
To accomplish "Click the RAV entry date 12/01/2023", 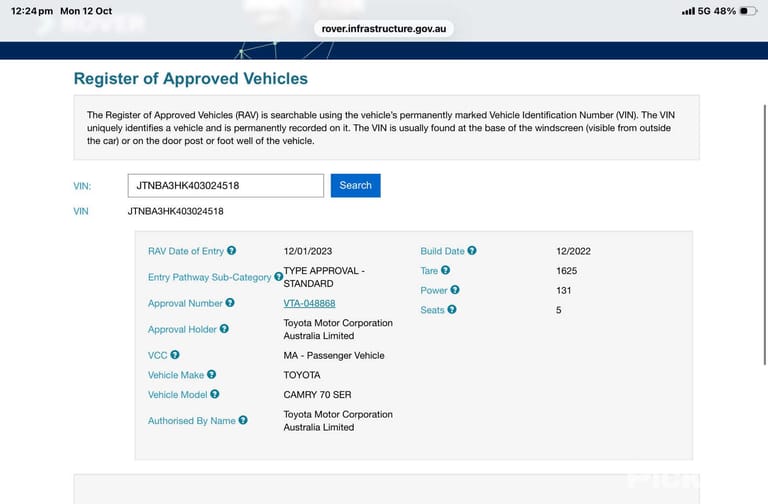I will coord(308,251).
